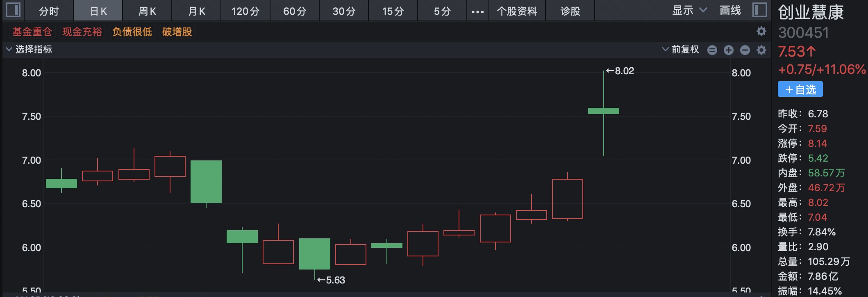
Task: Switch to the 月K monthly tab
Action: (197, 11)
